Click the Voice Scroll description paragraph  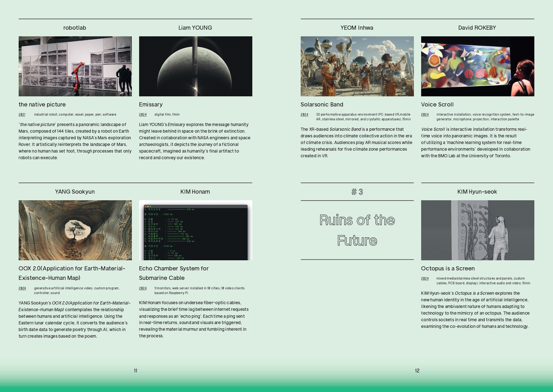tap(476, 142)
